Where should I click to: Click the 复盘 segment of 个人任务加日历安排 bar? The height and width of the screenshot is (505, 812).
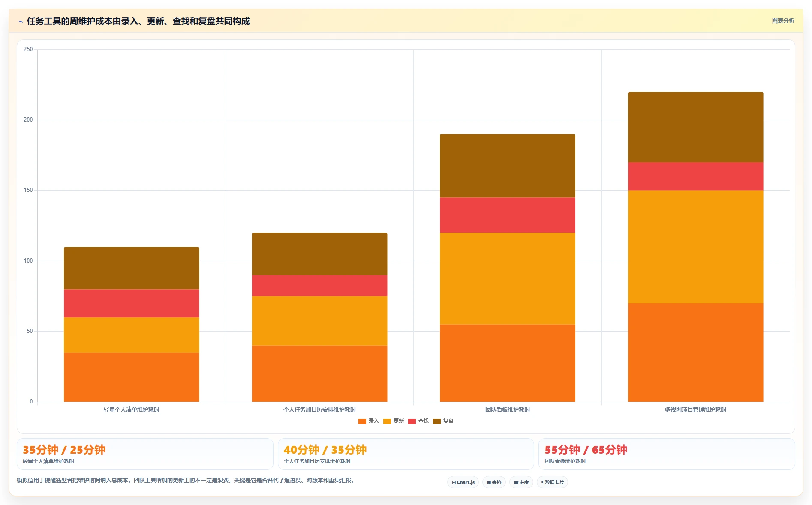pos(319,254)
